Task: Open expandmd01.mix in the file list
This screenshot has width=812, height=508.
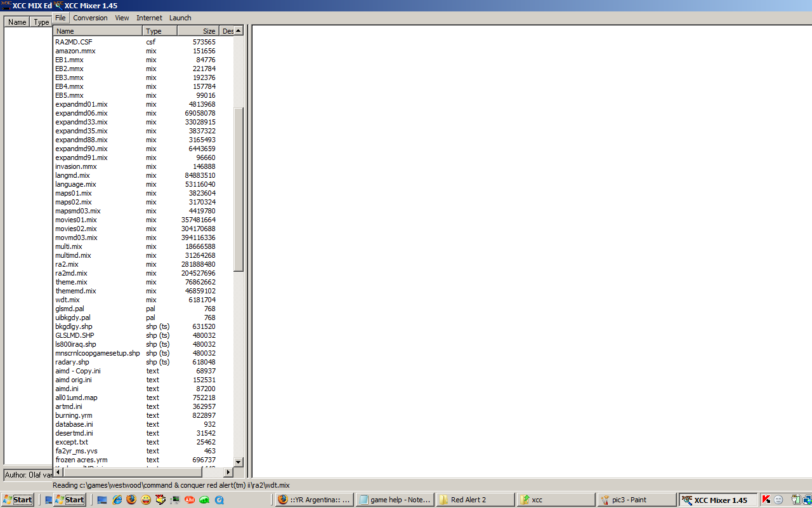Action: coord(81,104)
